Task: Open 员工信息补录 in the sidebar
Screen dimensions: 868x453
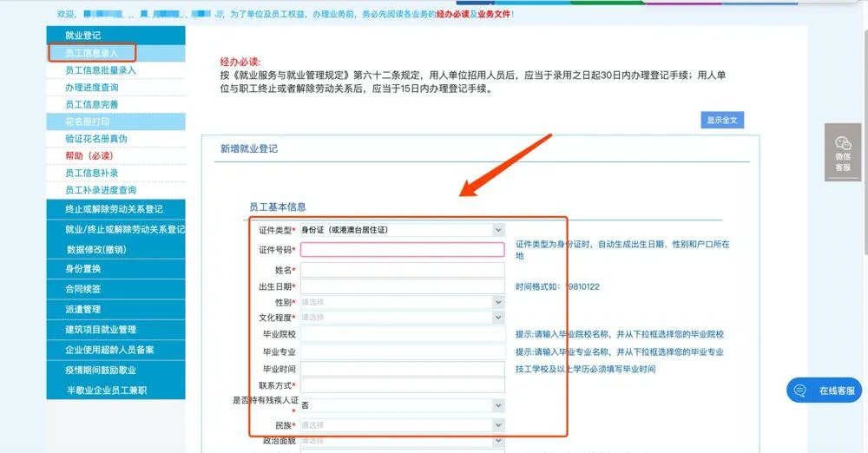Action: (116, 174)
